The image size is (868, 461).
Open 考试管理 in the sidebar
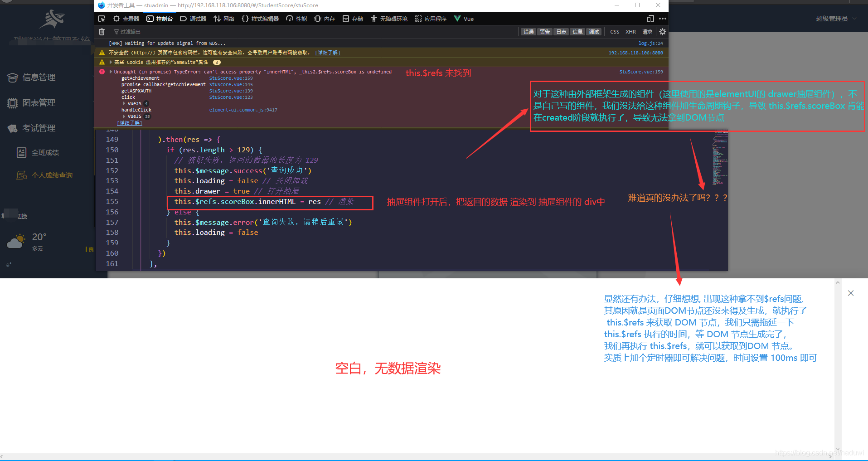[39, 128]
